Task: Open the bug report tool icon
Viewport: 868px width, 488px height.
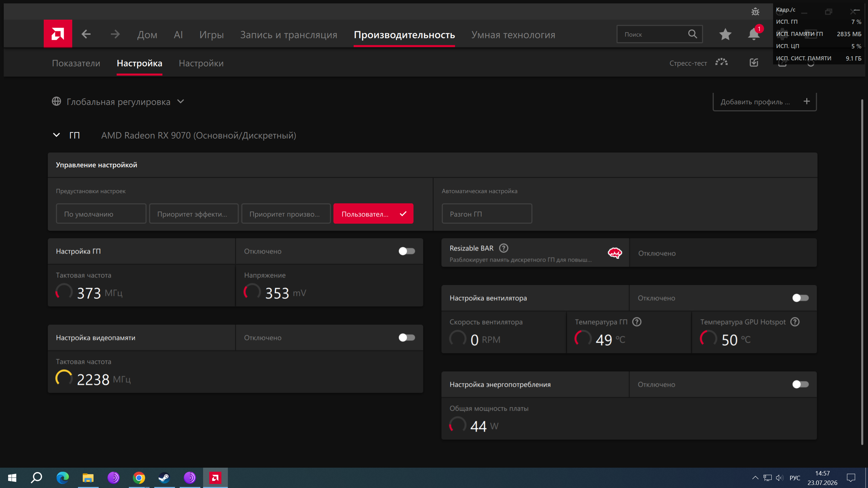Action: click(755, 12)
